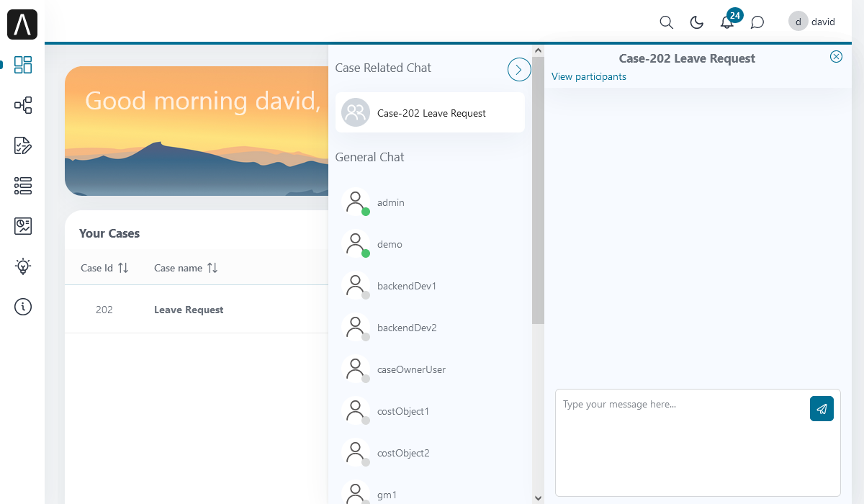This screenshot has width=864, height=504.
Task: Click Case-202 Leave Request chat title
Action: (687, 58)
